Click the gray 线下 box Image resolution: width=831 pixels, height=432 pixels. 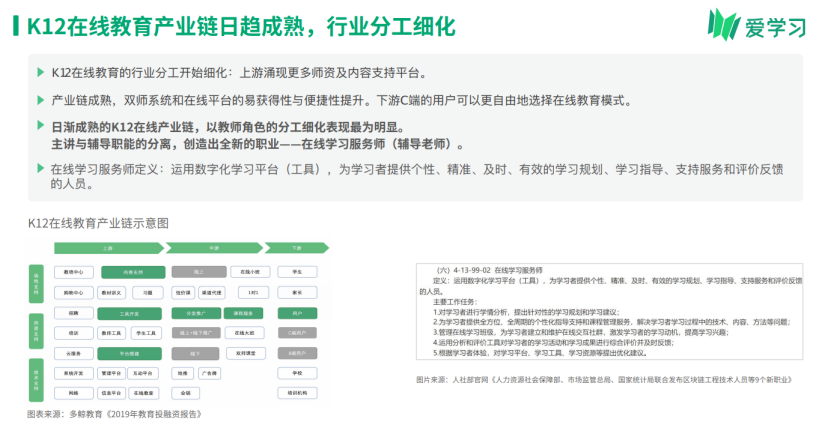pyautogui.click(x=193, y=353)
